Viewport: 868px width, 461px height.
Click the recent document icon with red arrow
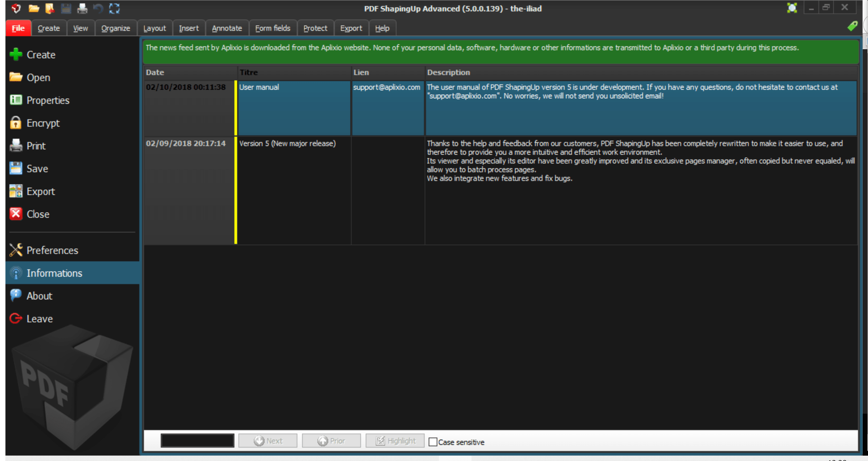pyautogui.click(x=50, y=8)
